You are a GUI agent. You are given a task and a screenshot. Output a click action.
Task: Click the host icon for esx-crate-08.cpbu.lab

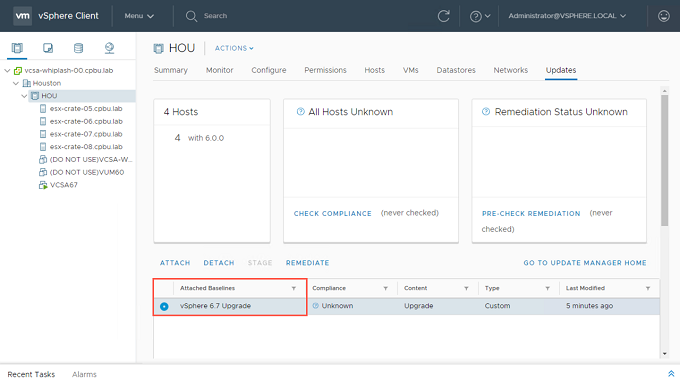[x=42, y=147]
